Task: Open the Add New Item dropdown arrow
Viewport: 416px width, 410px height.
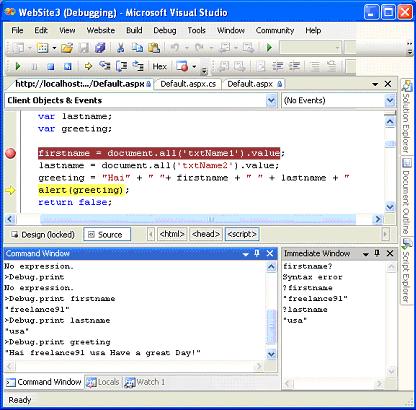Action: (x=54, y=48)
